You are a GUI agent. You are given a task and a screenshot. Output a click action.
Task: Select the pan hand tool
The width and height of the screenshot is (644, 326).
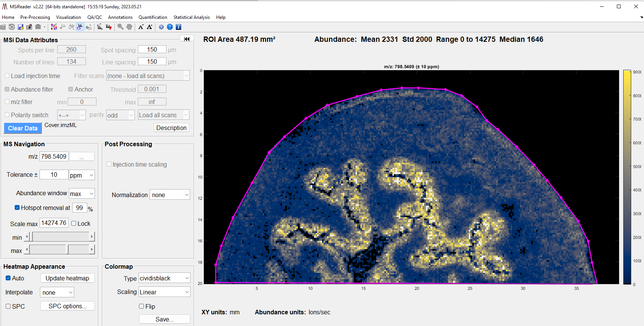click(129, 27)
